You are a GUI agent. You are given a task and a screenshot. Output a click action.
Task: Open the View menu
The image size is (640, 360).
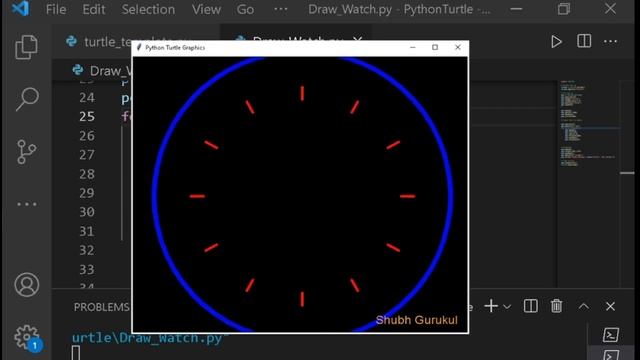point(206,9)
